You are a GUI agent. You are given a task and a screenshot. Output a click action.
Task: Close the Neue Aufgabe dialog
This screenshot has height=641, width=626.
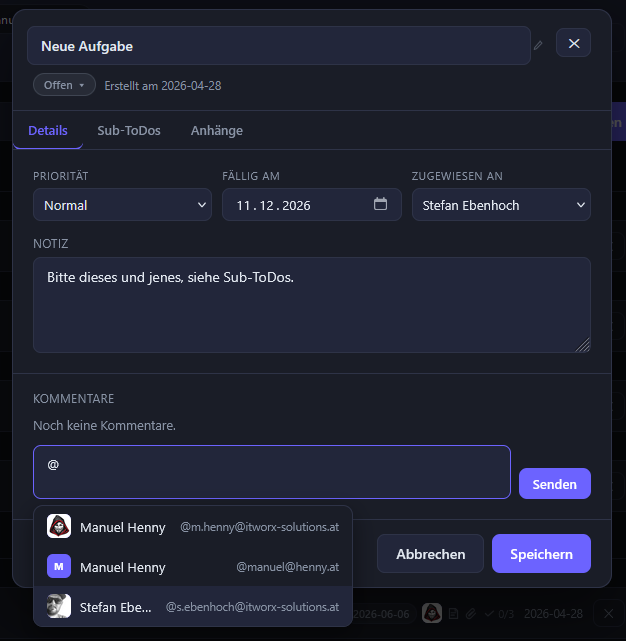tap(573, 43)
